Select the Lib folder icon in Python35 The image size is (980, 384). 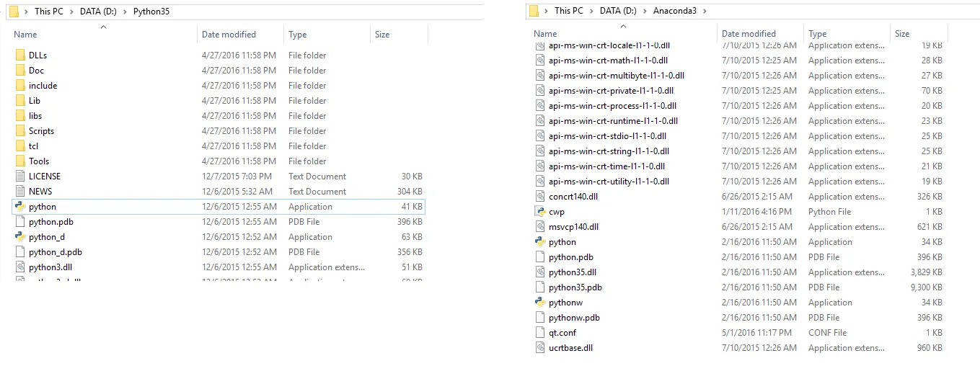20,101
